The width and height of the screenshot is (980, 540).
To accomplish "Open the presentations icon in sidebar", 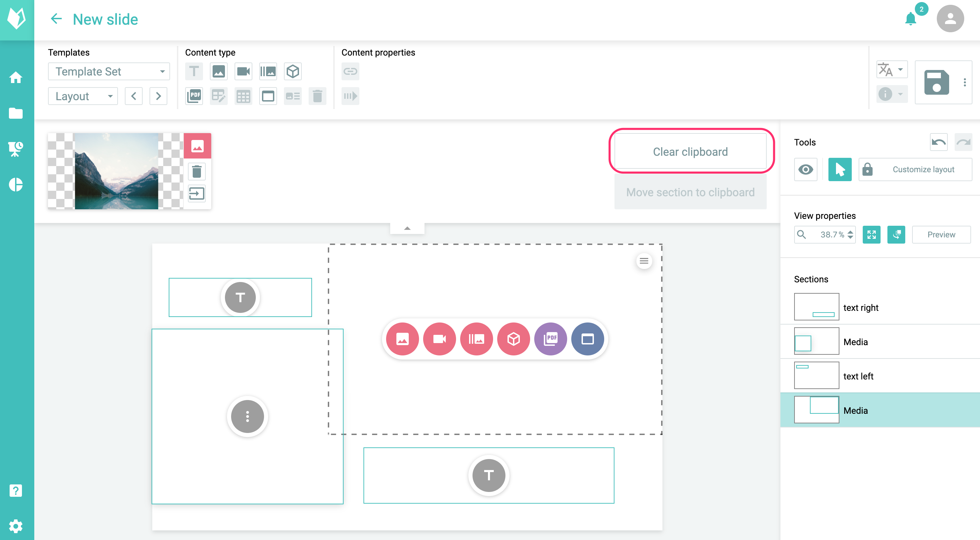I will [16, 149].
